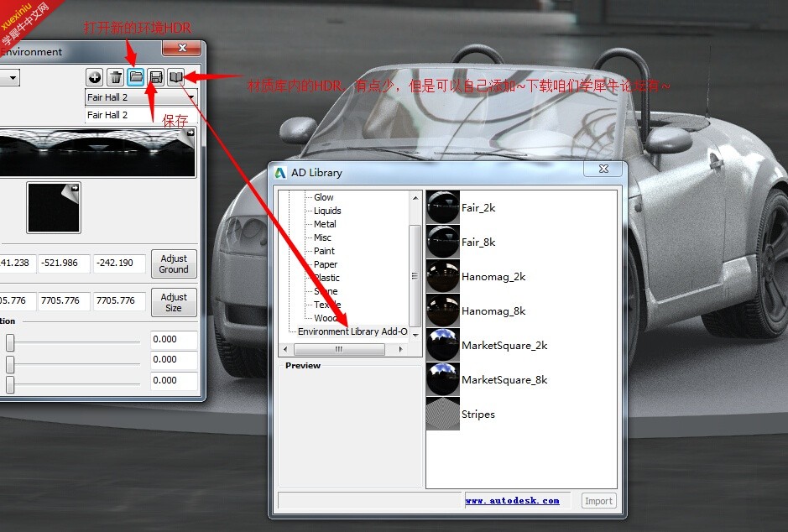This screenshot has width=788, height=532.
Task: Click the third 0.000 value field
Action: coord(174,381)
